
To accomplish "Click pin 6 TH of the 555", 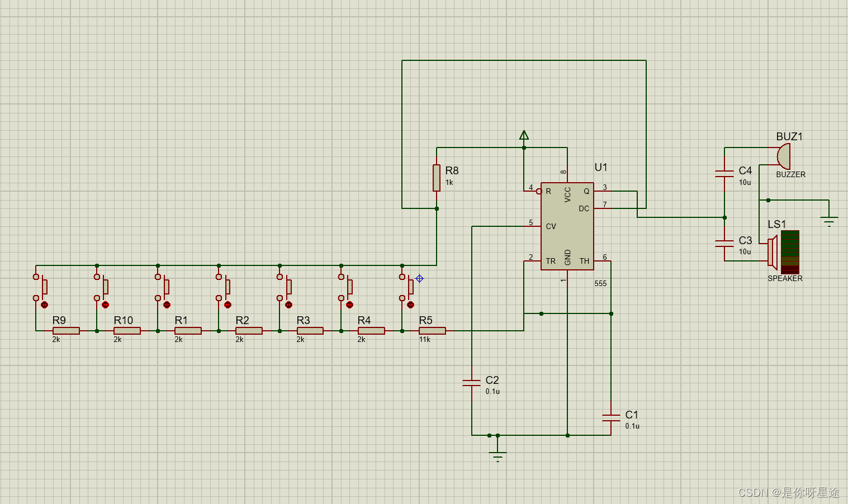I will (x=602, y=261).
